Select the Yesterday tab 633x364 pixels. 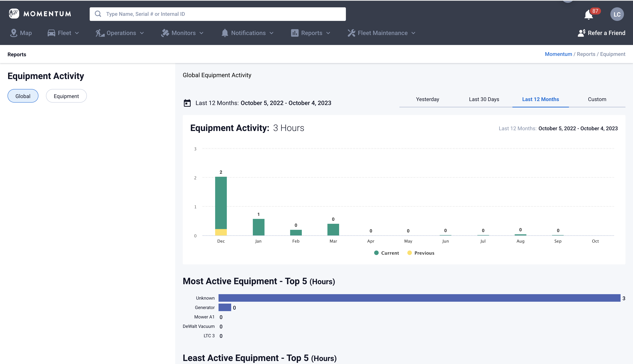(x=427, y=99)
